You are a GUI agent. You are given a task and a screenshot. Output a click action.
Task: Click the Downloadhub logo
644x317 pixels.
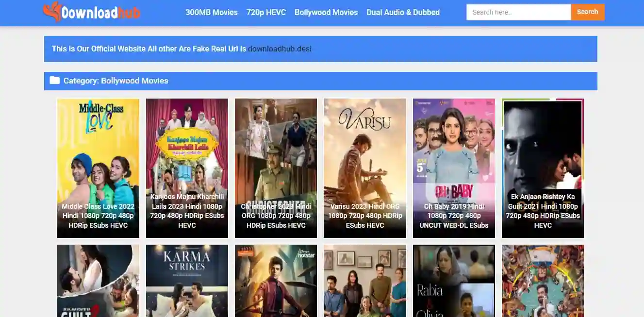pyautogui.click(x=92, y=12)
